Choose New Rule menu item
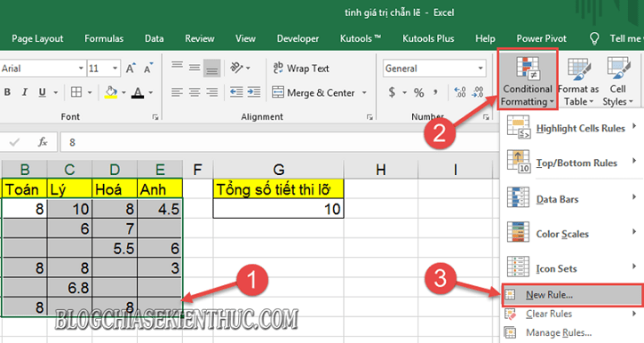This screenshot has height=343, width=644. point(572,294)
